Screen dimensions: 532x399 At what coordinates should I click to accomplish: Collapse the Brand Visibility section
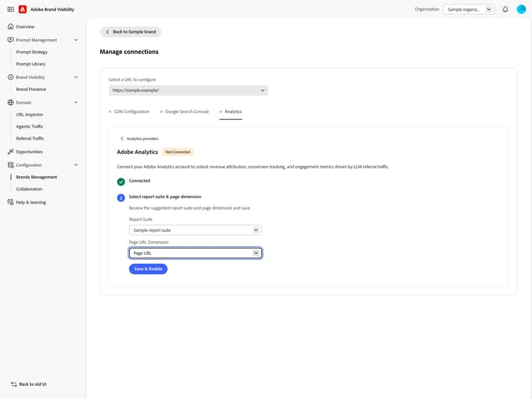tap(76, 77)
